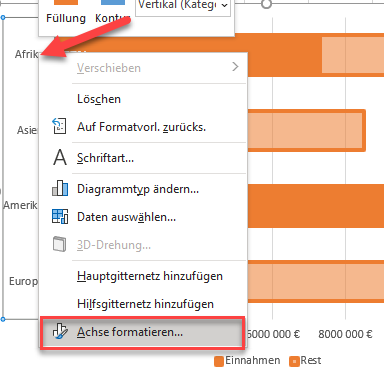Click the format axis paint icon

click(60, 331)
